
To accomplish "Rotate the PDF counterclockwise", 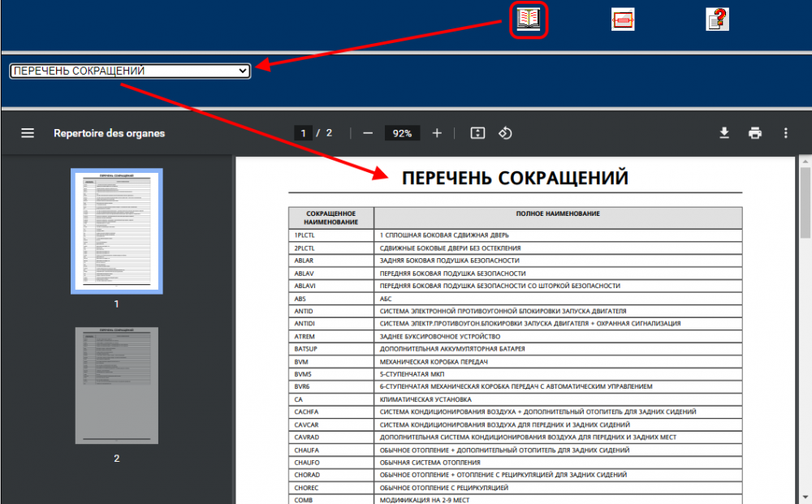I will [x=505, y=133].
